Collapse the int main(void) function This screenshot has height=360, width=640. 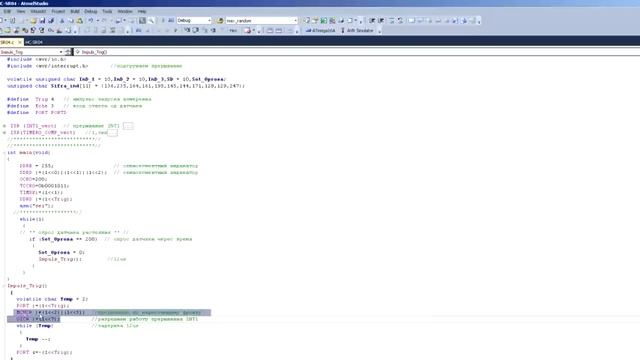(4, 153)
